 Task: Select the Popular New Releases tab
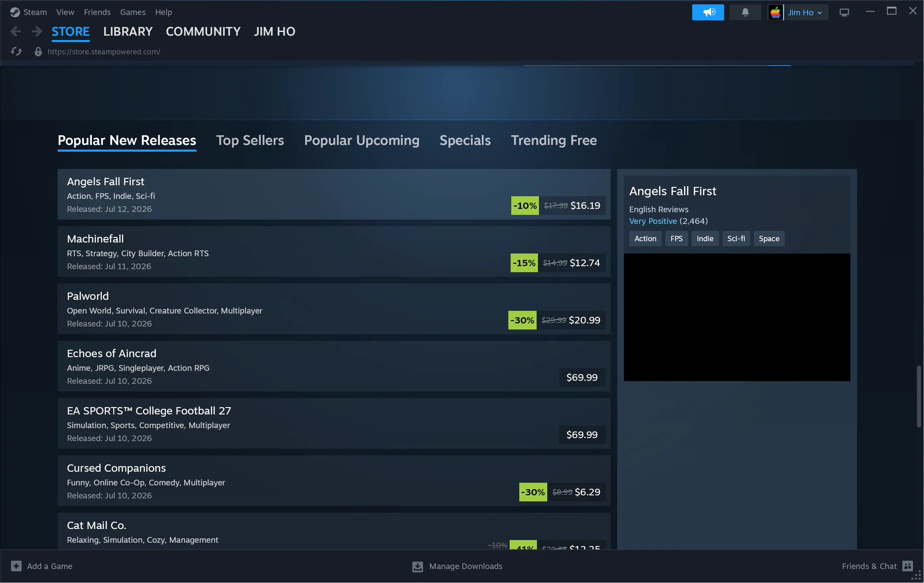tap(127, 141)
